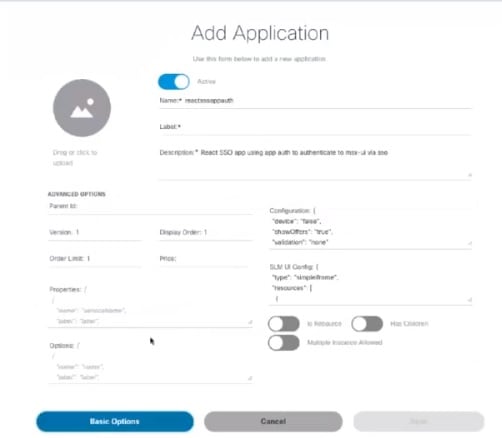Toggle the Active switch off

pyautogui.click(x=174, y=82)
